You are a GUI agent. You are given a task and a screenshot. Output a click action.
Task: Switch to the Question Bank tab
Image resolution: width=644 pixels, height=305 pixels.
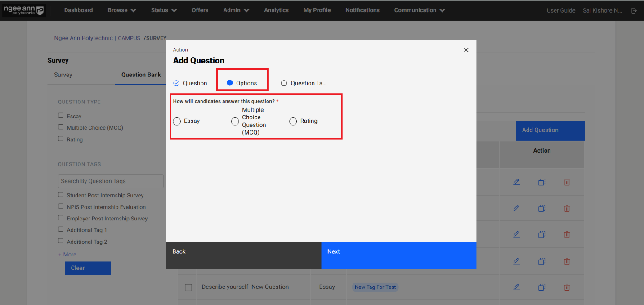click(141, 75)
